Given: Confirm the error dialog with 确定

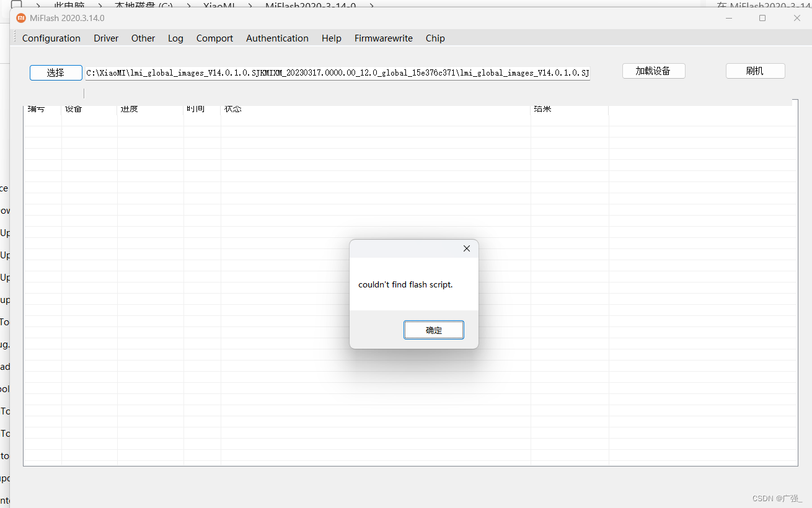Looking at the screenshot, I should [x=434, y=330].
